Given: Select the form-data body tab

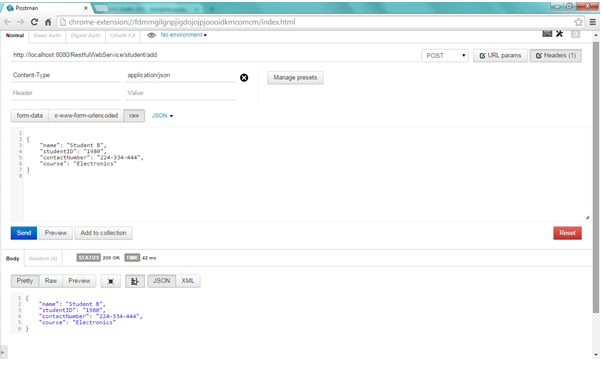Looking at the screenshot, I should click(30, 116).
